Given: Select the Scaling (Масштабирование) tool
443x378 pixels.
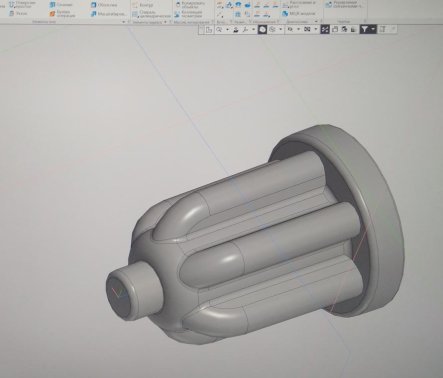Looking at the screenshot, I should (108, 14).
